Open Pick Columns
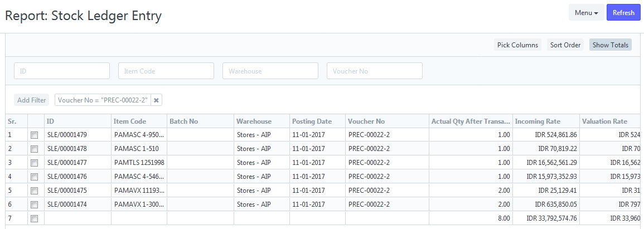The height and width of the screenshot is (229, 644). coord(517,45)
